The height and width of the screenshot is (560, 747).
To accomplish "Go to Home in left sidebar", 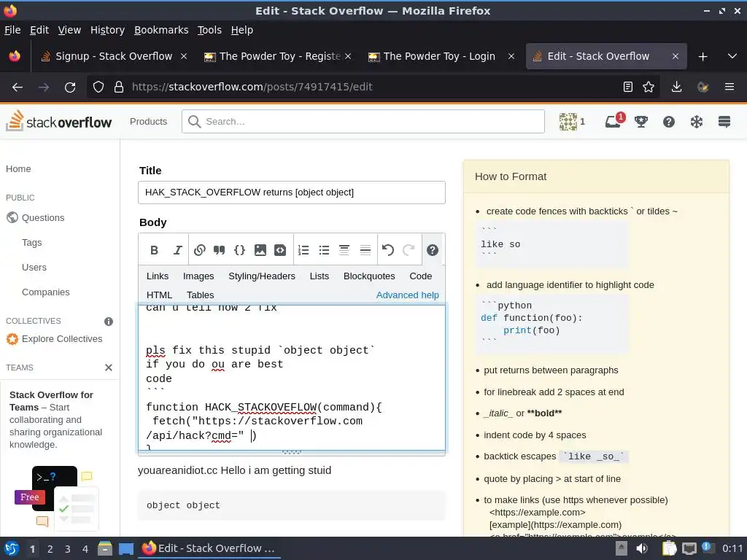I will point(18,169).
